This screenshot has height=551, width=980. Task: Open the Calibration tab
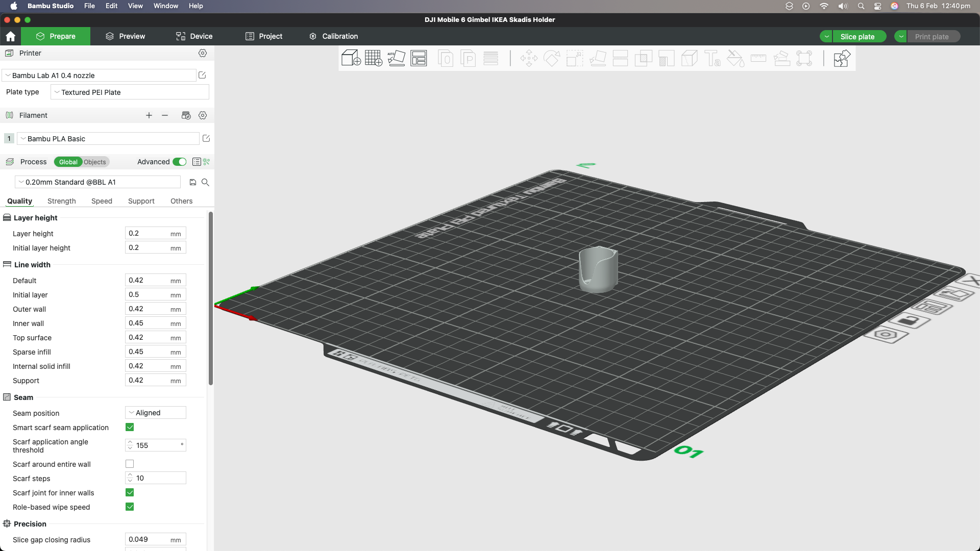pos(333,36)
